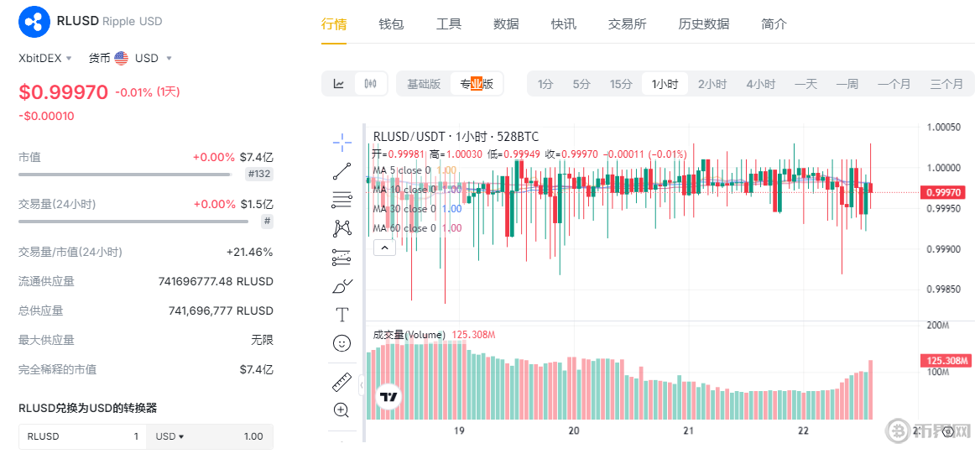Switch to 基础版 basic chart mode
Image resolution: width=980 pixels, height=454 pixels.
pos(424,84)
